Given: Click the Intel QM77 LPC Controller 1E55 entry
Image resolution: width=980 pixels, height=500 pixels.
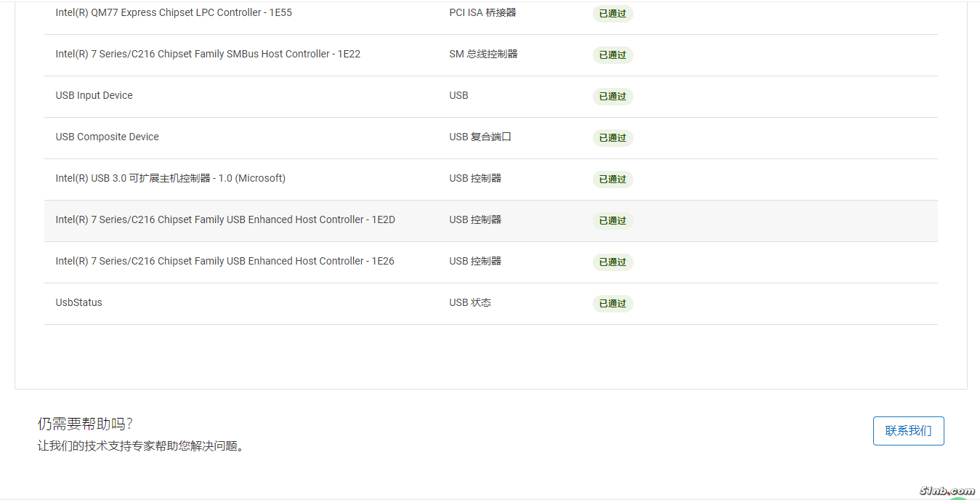Looking at the screenshot, I should click(174, 13).
